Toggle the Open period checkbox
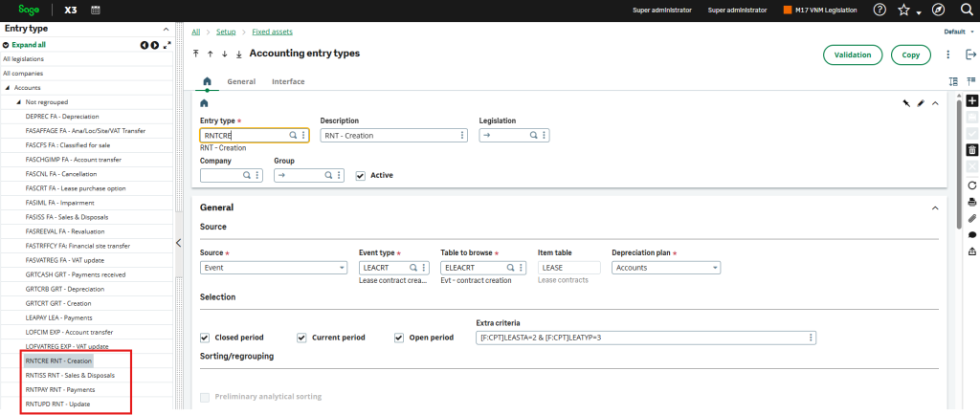 click(400, 338)
